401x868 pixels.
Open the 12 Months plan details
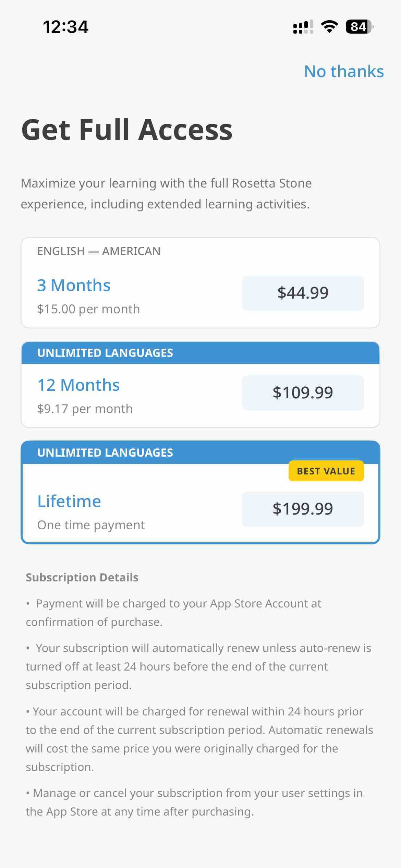coord(78,385)
